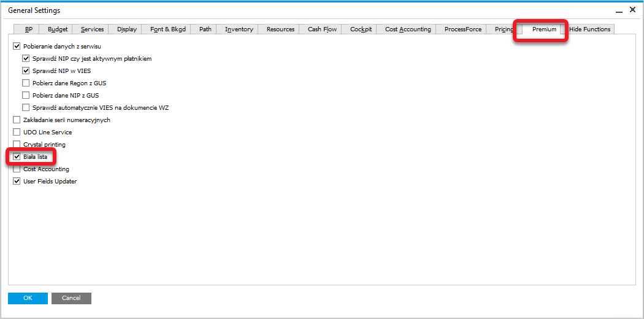Open the Cash Flow tab
The height and width of the screenshot is (319, 644).
(x=322, y=29)
